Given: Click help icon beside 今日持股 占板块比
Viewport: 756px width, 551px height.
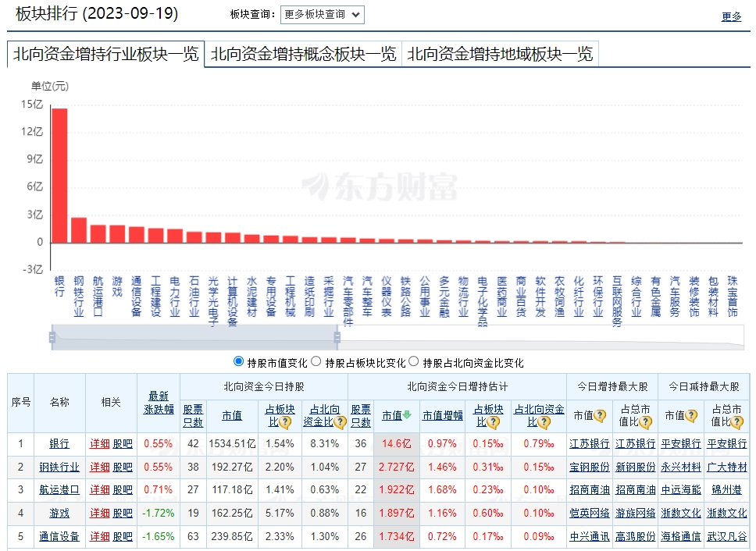Looking at the screenshot, I should click(x=285, y=422).
